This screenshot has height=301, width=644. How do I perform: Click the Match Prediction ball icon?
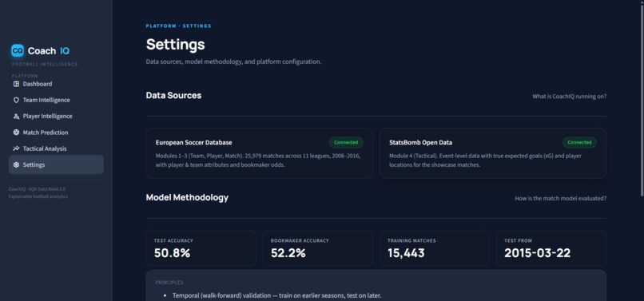17,133
